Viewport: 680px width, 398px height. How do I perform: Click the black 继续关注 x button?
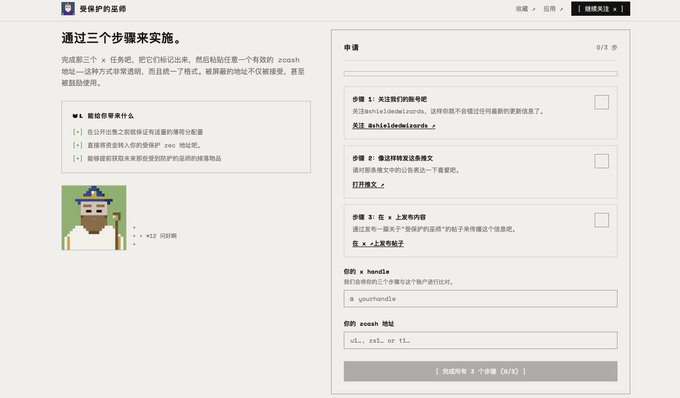[600, 9]
